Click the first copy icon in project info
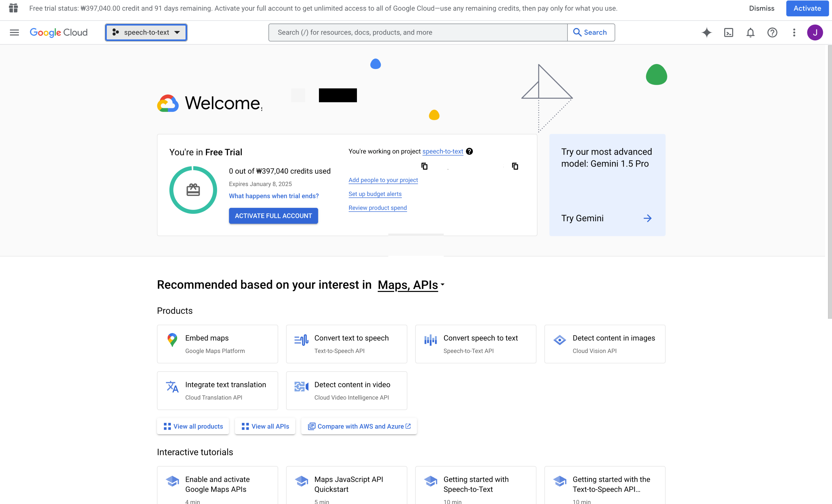 coord(424,166)
